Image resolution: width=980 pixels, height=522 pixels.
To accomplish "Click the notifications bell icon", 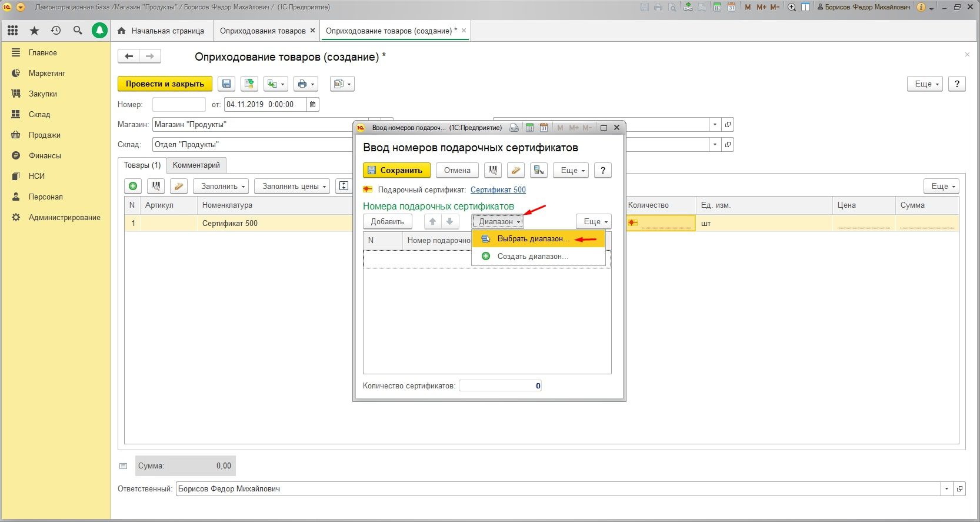I will tap(99, 31).
